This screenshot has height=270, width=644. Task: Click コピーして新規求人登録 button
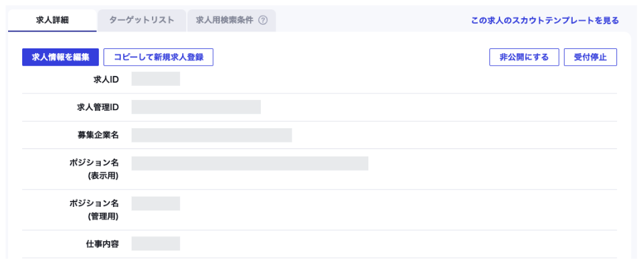tap(159, 58)
